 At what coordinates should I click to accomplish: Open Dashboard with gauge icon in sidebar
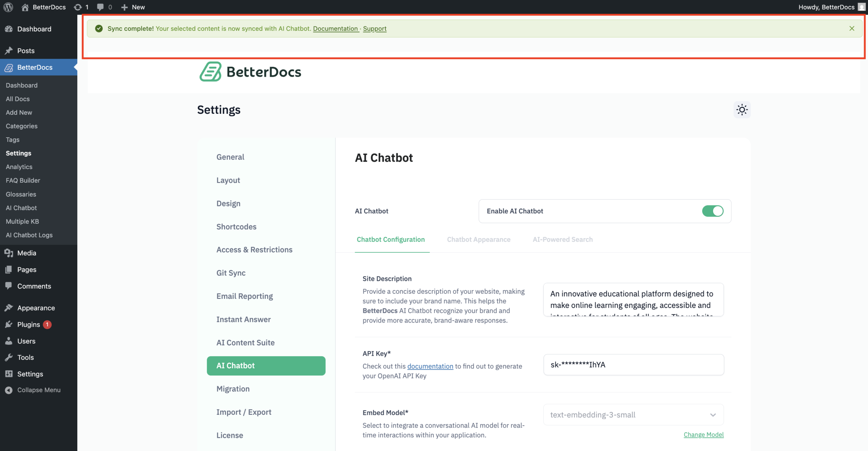click(x=9, y=29)
